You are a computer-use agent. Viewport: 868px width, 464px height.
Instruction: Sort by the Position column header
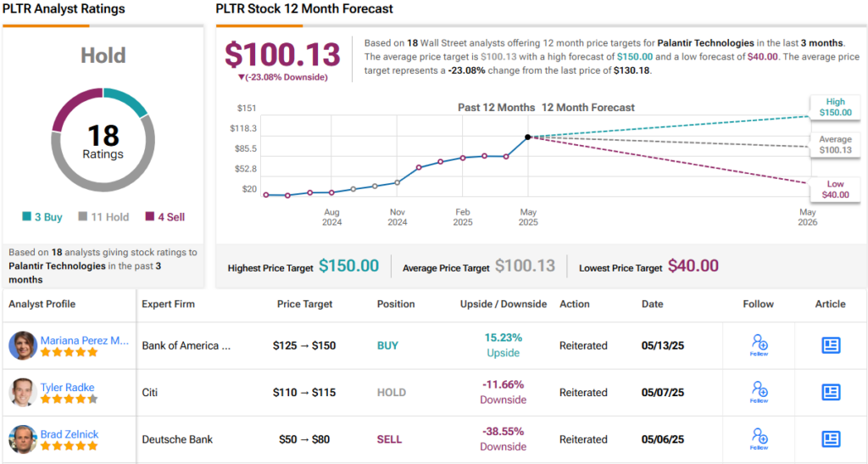tap(396, 304)
